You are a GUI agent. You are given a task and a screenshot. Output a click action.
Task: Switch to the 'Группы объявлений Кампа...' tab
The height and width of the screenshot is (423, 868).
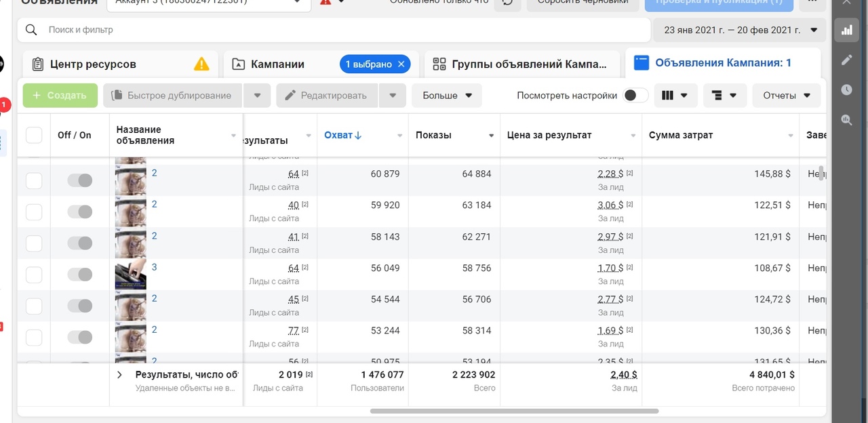tap(522, 64)
